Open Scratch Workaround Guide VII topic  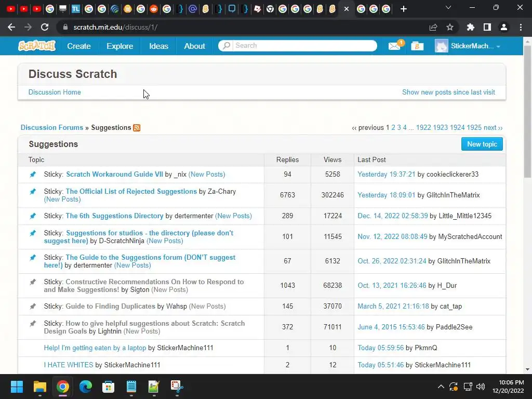114,175
